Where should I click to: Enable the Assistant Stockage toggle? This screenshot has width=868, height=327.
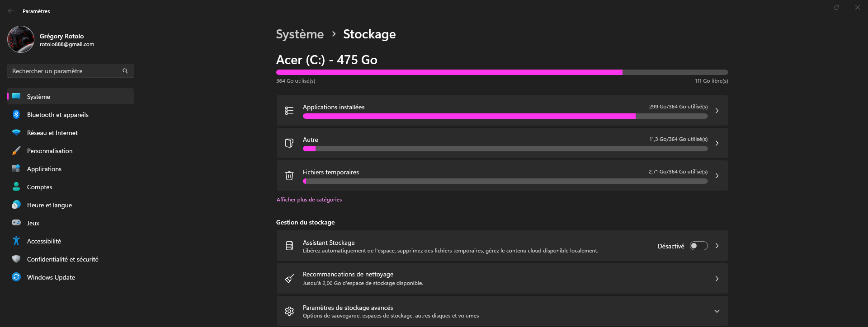698,246
